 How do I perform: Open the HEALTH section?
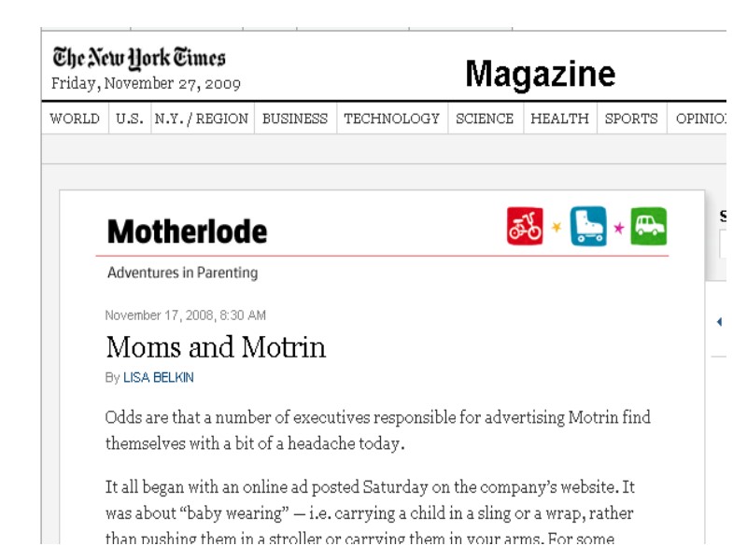pos(560,119)
